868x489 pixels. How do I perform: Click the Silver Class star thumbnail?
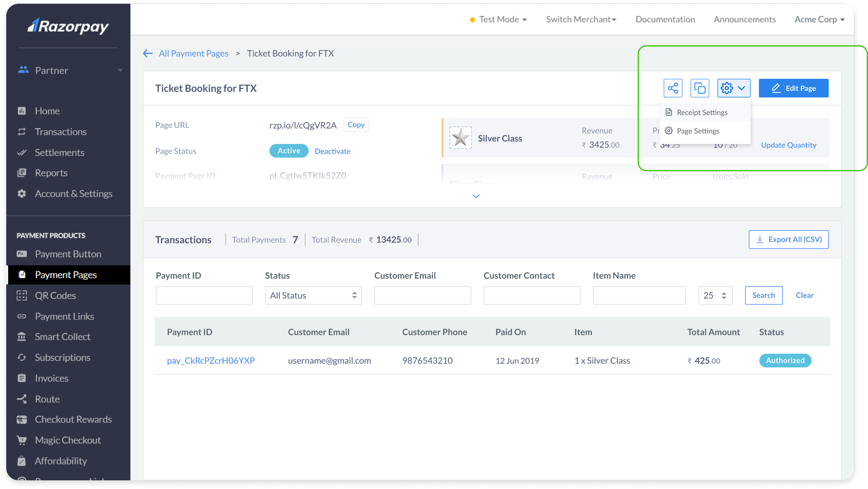460,138
